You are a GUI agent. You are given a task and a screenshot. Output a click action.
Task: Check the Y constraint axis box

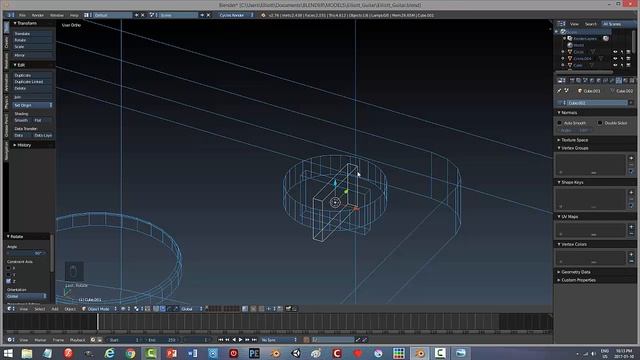pos(9,275)
